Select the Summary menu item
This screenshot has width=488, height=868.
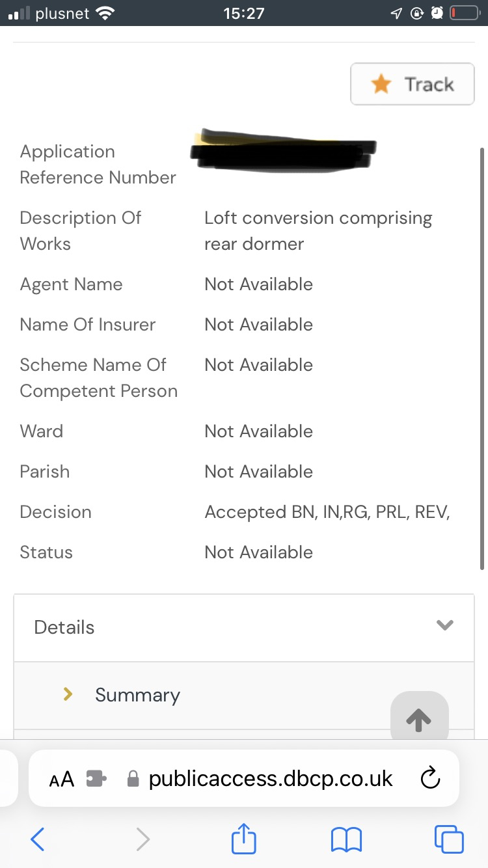(x=137, y=695)
